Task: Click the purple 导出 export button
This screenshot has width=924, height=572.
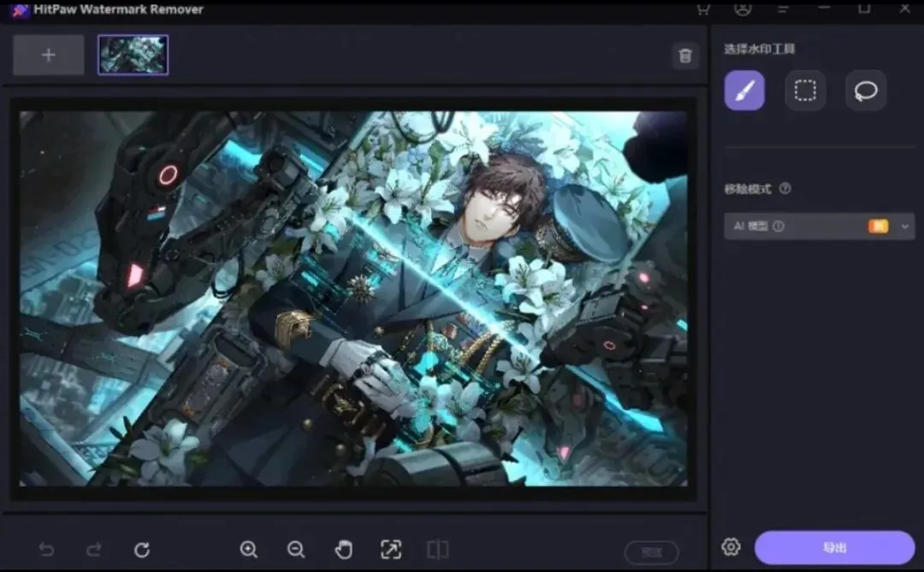Action: [834, 548]
